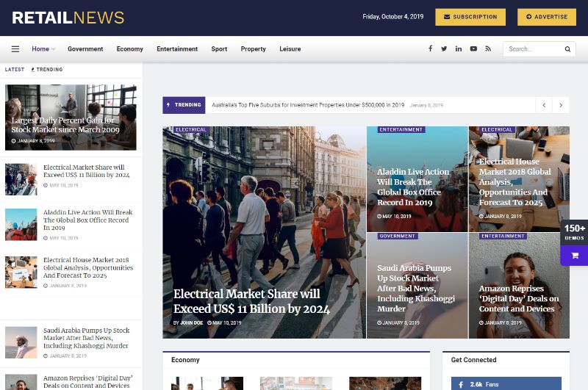Click the Government tag on Saudi Arabia tile
This screenshot has height=390, width=588.
point(397,236)
